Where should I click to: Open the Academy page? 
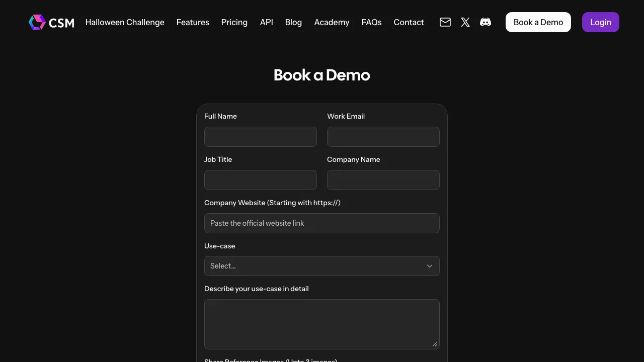click(332, 22)
